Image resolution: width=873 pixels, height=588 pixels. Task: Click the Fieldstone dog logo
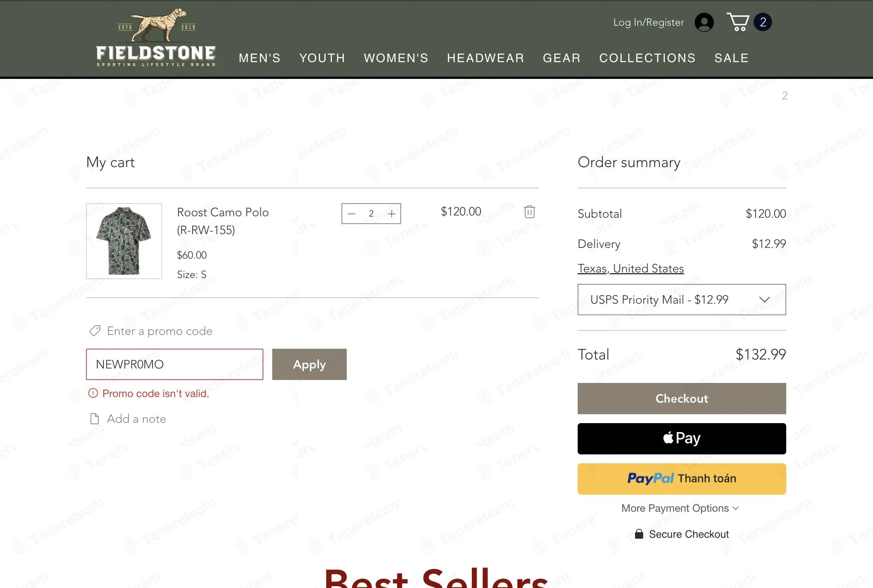(156, 38)
